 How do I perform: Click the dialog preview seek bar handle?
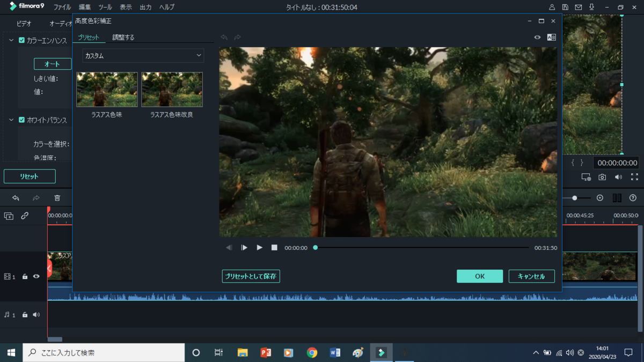coord(316,247)
